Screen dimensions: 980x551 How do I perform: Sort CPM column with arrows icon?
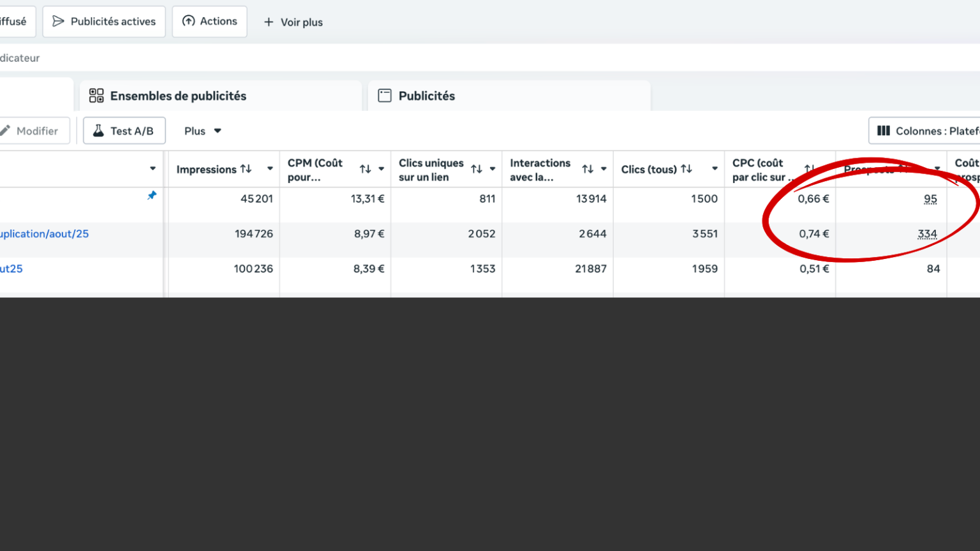pos(365,169)
